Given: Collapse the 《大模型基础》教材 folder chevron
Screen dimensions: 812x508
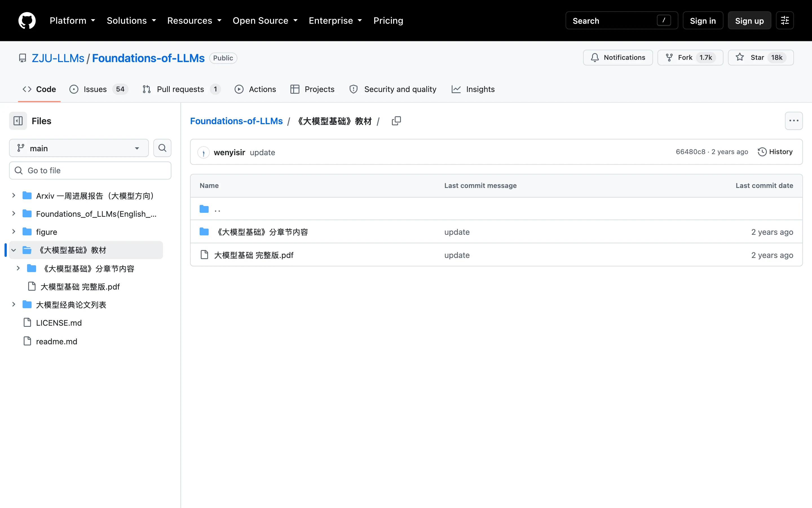Looking at the screenshot, I should [x=14, y=250].
